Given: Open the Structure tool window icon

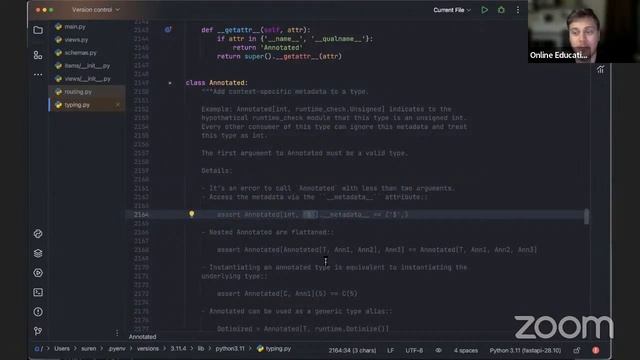Looking at the screenshot, I should pos(38,55).
